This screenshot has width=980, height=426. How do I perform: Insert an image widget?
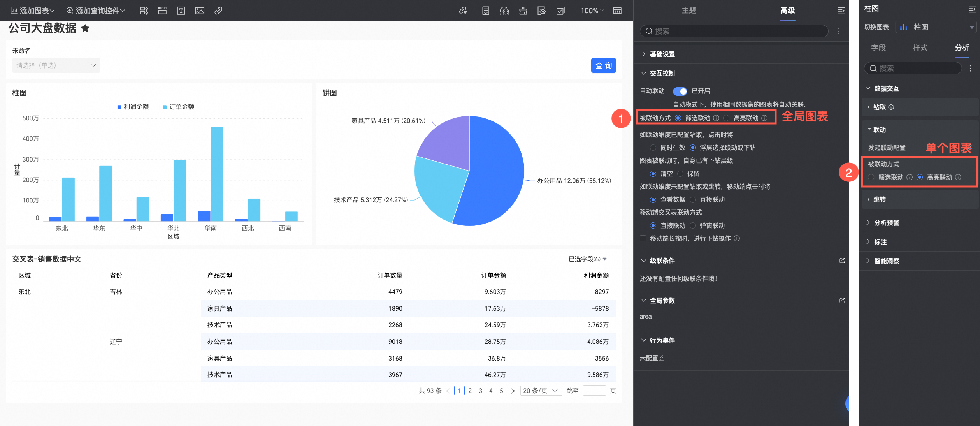click(200, 11)
